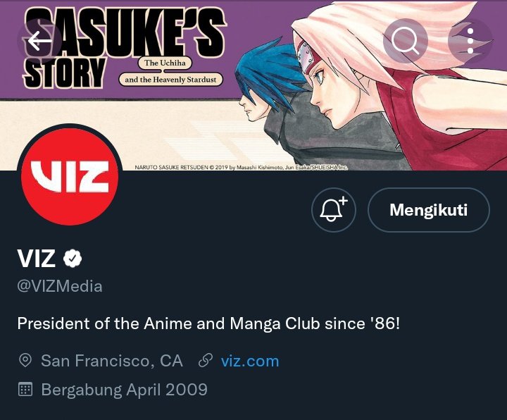Tap the VIZ display name
507x420 pixels.
pos(37,258)
